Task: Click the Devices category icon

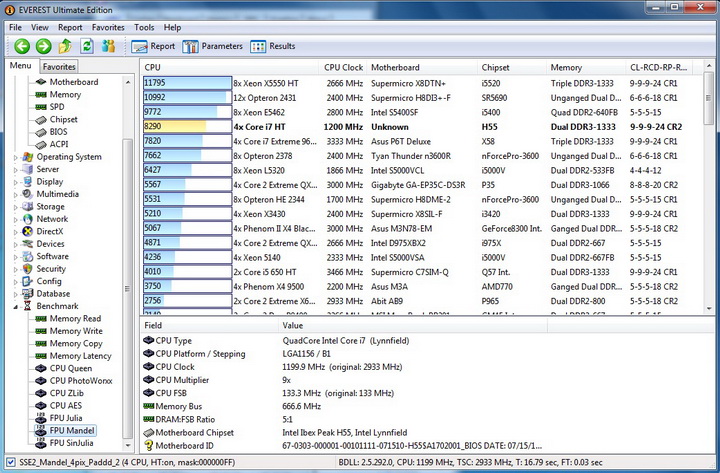Action: (x=28, y=244)
